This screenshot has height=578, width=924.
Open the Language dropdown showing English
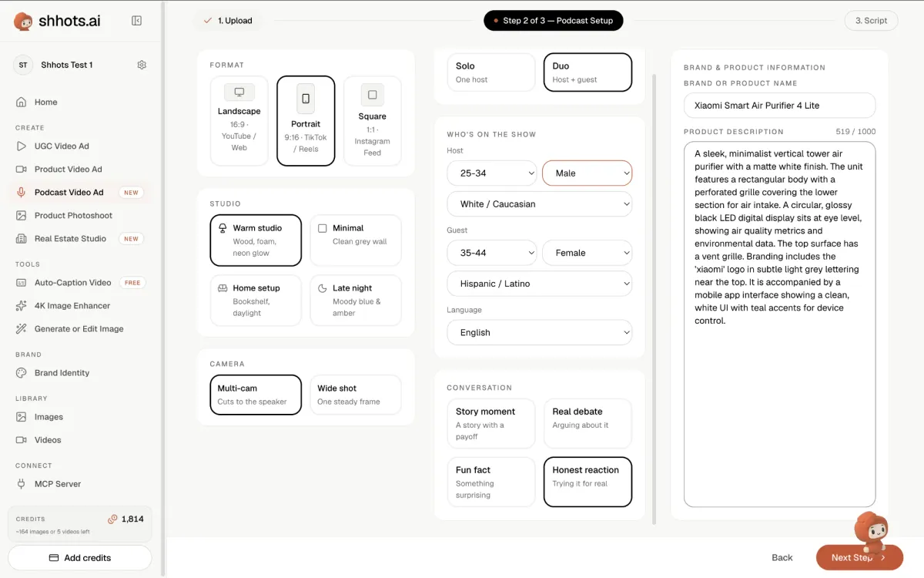pos(540,332)
